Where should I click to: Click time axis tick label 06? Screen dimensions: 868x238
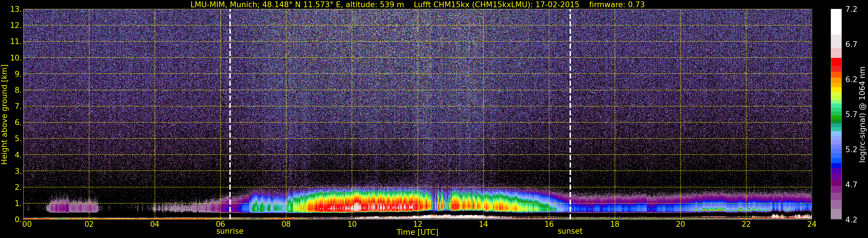coord(220,224)
